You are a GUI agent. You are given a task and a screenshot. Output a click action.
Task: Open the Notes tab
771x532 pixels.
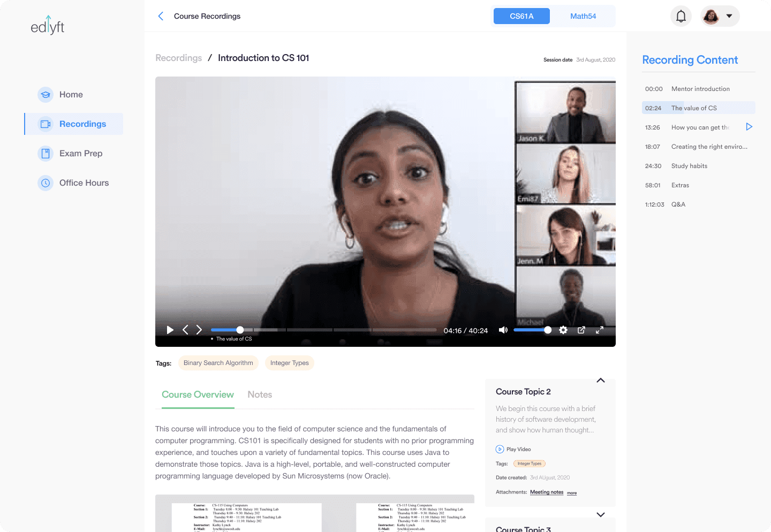point(260,395)
